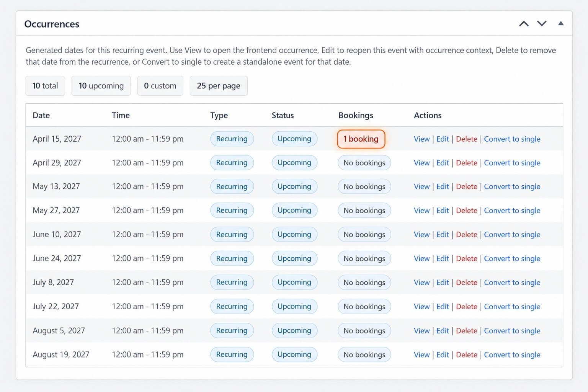Screen dimensions: 588x392
Task: Click the time cell in the July 8 row
Action: (x=147, y=283)
